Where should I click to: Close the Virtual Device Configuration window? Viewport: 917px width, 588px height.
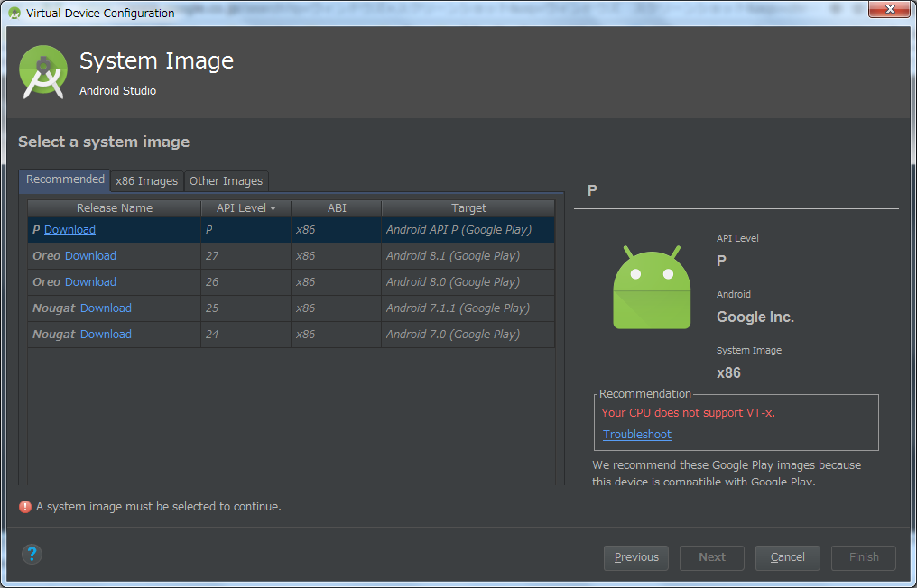coord(889,9)
